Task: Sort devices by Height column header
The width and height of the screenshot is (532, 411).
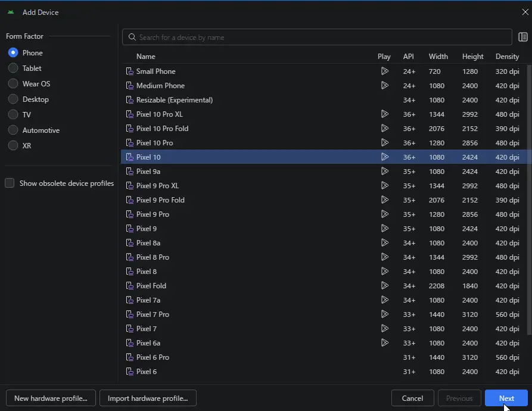Action: 472,57
